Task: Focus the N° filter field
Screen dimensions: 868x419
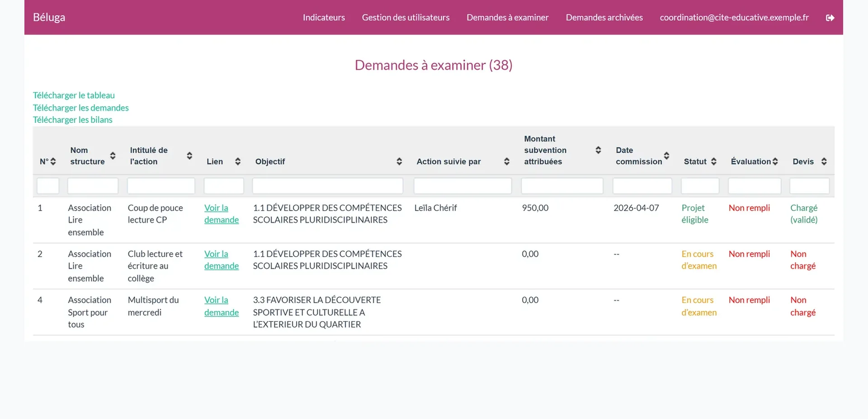Action: tap(48, 186)
